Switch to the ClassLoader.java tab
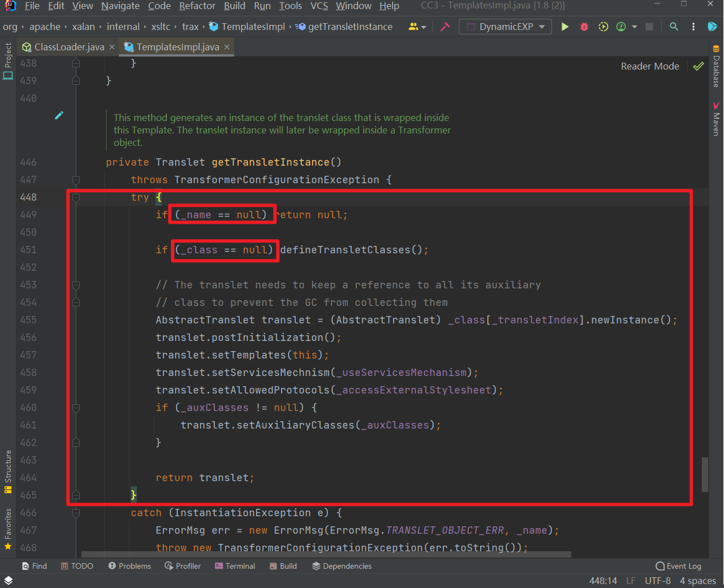The image size is (724, 588). pos(68,47)
